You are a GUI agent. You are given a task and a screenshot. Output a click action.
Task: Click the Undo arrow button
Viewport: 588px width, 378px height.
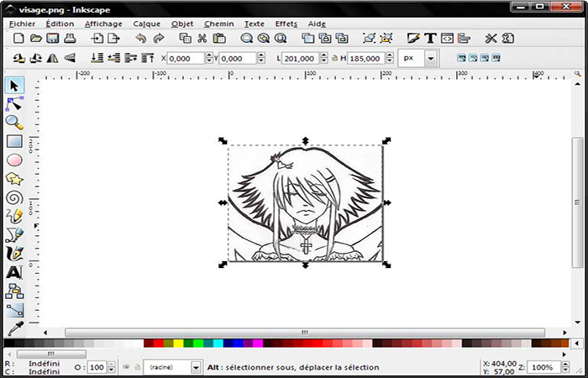[x=140, y=39]
